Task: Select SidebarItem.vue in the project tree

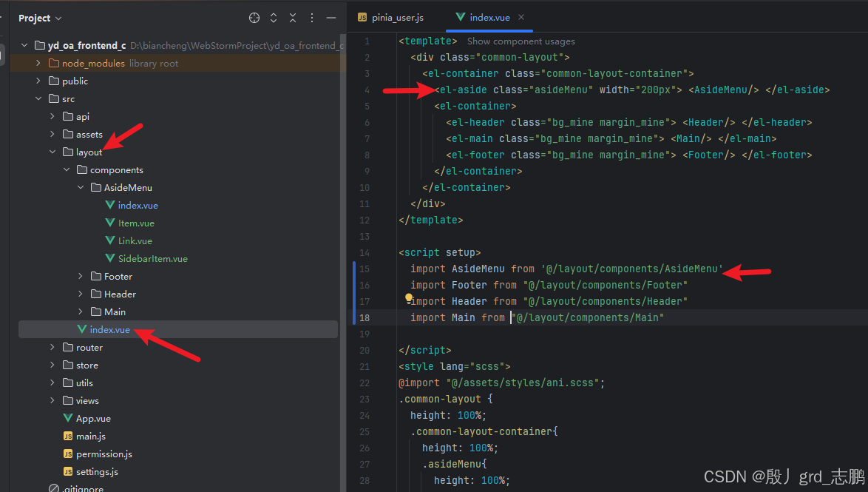Action: [153, 259]
